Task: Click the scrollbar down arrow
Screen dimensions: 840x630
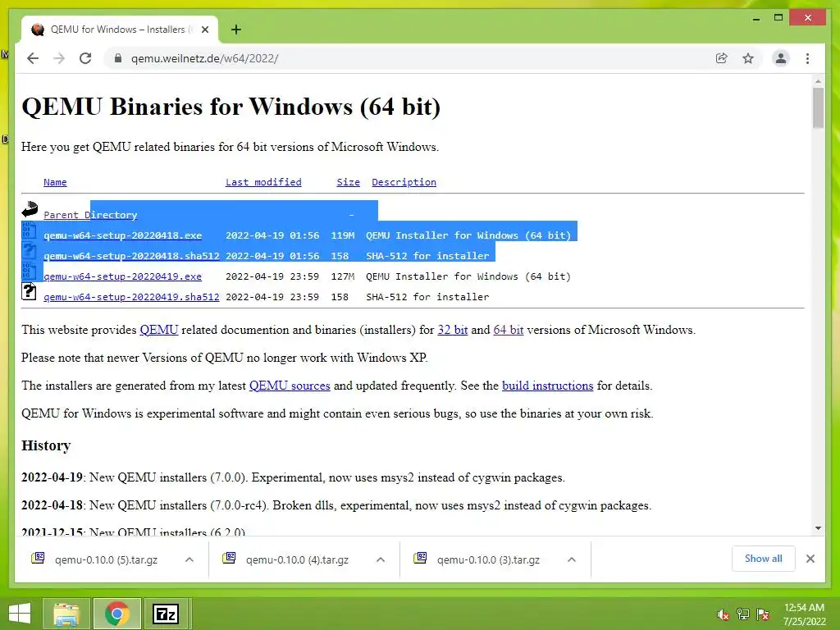Action: coord(818,528)
